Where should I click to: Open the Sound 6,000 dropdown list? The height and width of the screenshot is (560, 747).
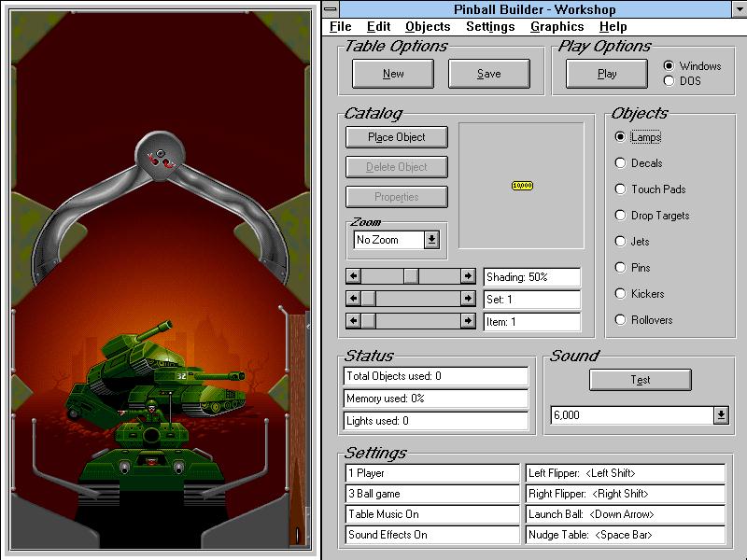(x=721, y=415)
